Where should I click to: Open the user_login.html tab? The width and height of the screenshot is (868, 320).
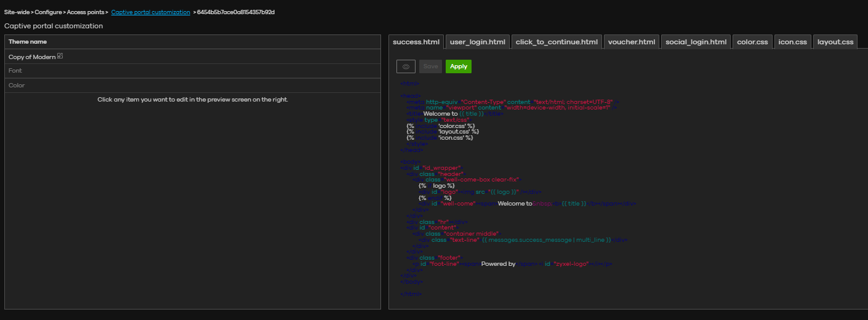coord(478,42)
